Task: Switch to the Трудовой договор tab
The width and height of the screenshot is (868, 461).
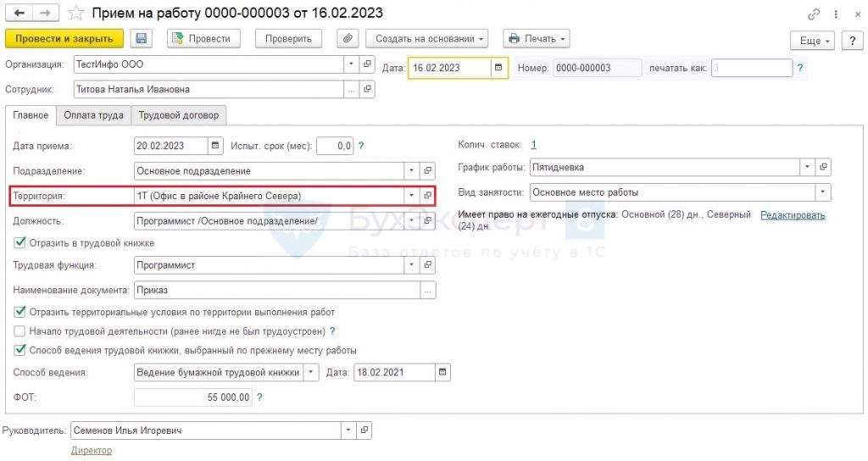Action: [179, 115]
